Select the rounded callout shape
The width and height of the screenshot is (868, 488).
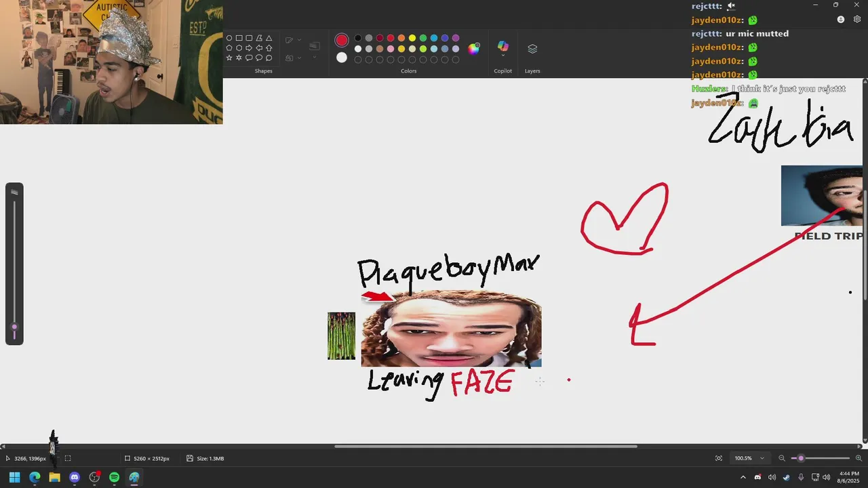(259, 58)
